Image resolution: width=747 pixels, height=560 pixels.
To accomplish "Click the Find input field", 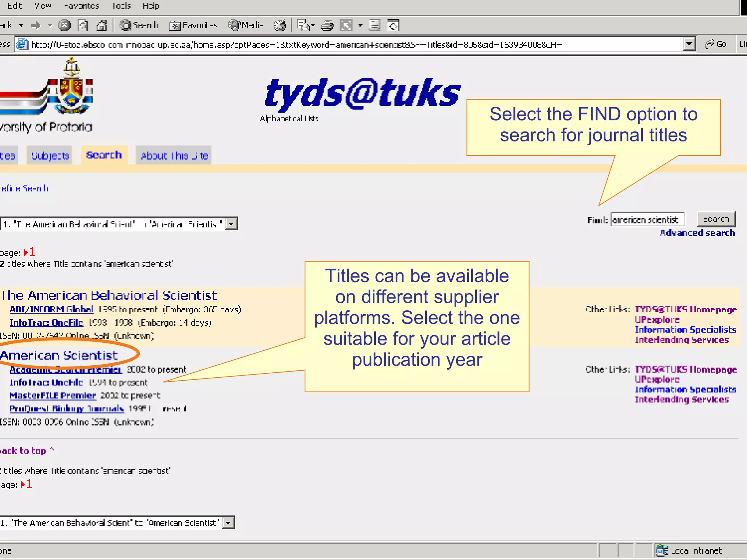I will point(647,220).
